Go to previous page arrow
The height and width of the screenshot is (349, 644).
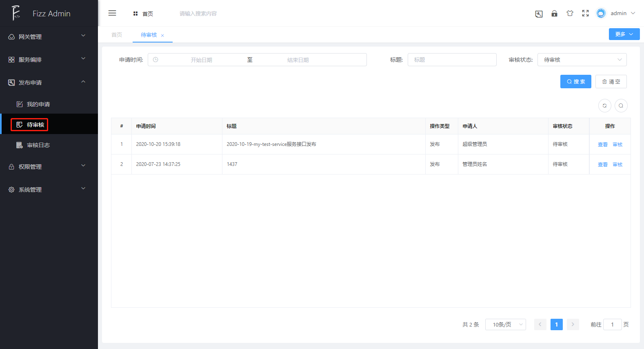(540, 324)
